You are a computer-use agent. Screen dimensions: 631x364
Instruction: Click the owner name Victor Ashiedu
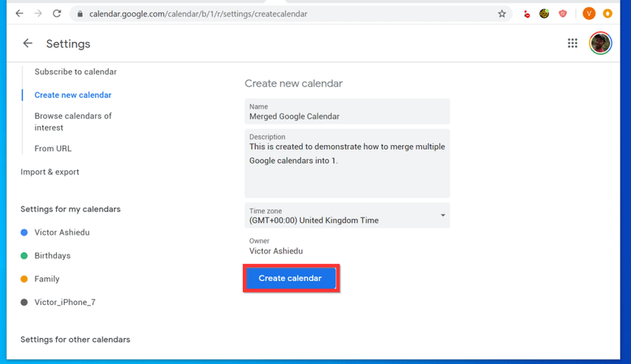point(276,251)
